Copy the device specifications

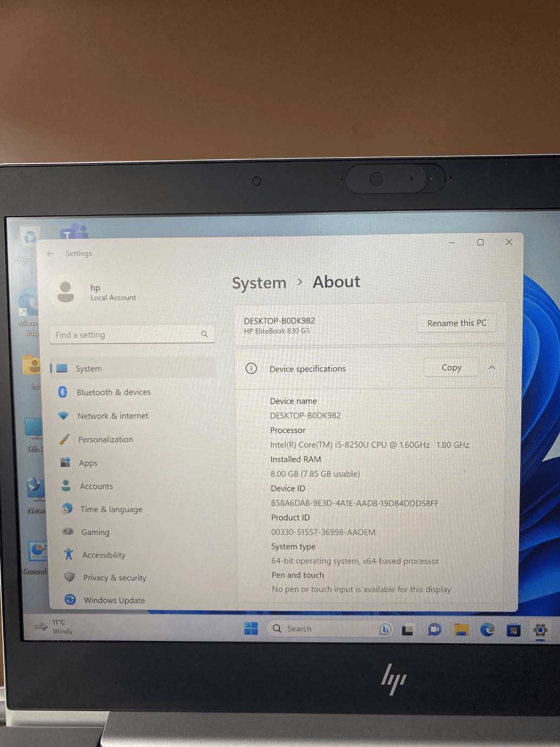tap(451, 368)
